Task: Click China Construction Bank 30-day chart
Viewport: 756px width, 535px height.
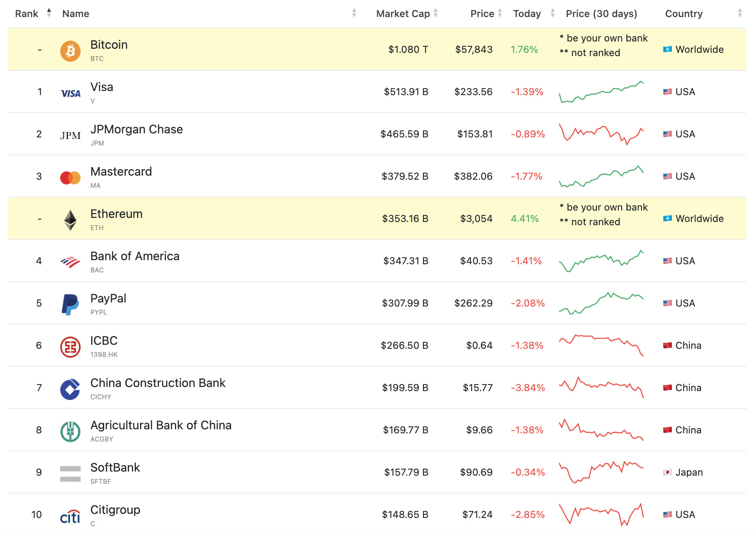Action: point(601,388)
